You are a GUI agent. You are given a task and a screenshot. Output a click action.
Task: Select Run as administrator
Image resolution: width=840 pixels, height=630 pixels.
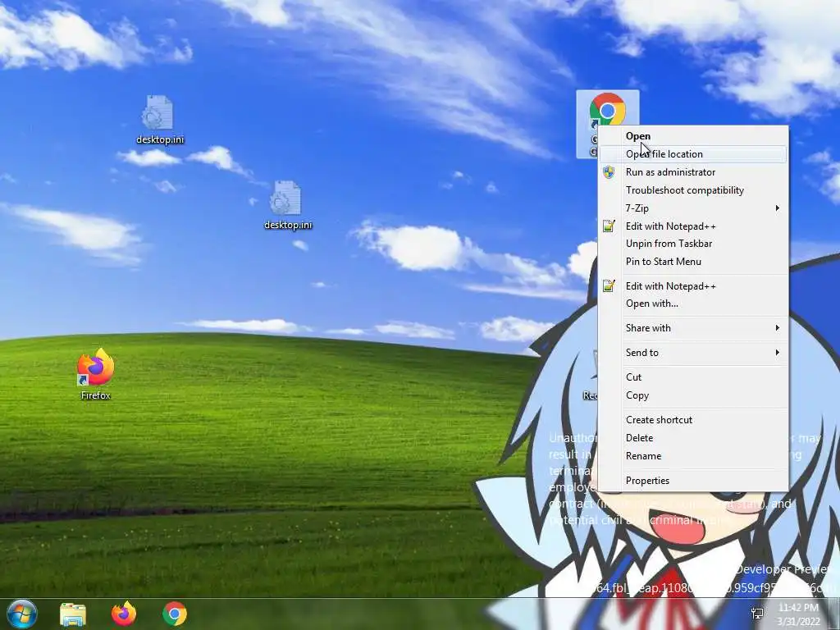pos(692,172)
